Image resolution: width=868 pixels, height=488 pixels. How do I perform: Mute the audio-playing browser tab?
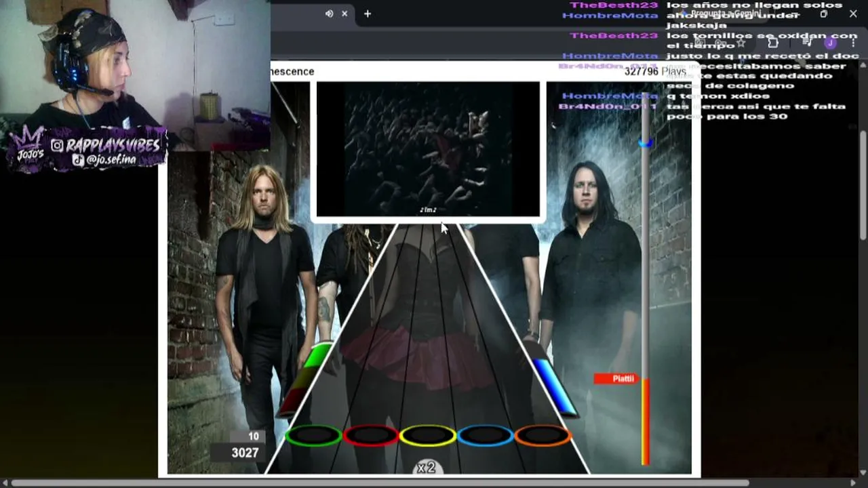(329, 14)
